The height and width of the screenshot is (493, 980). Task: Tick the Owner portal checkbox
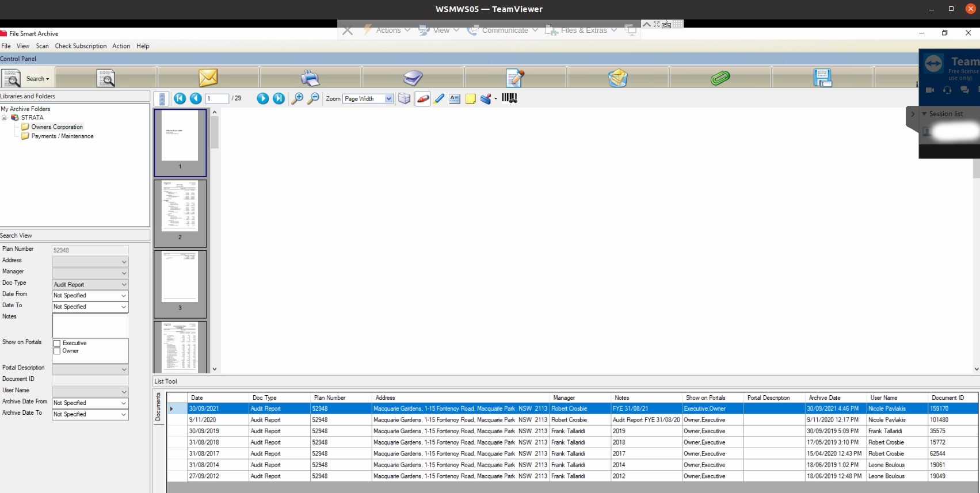tap(57, 351)
